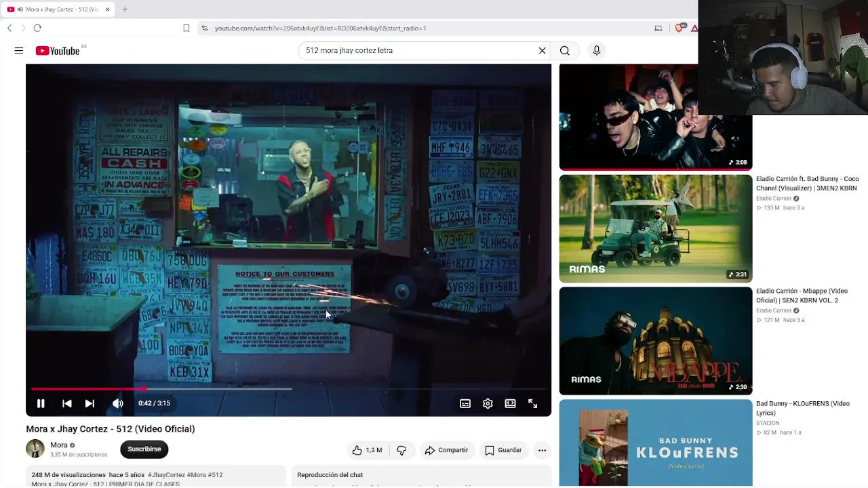The image size is (868, 488).
Task: Open site information icon in address bar
Action: [205, 28]
